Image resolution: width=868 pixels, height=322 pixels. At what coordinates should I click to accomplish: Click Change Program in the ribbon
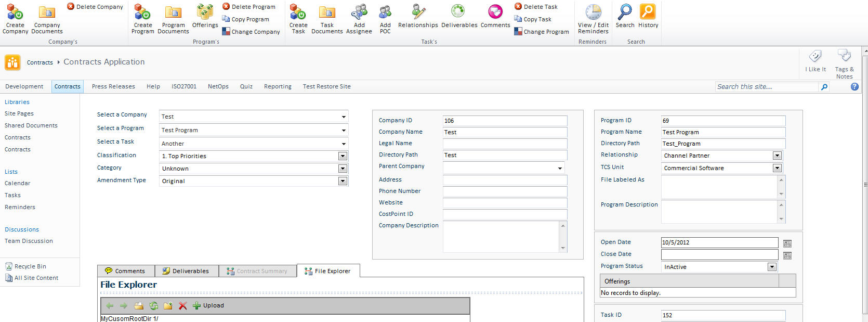pyautogui.click(x=542, y=32)
